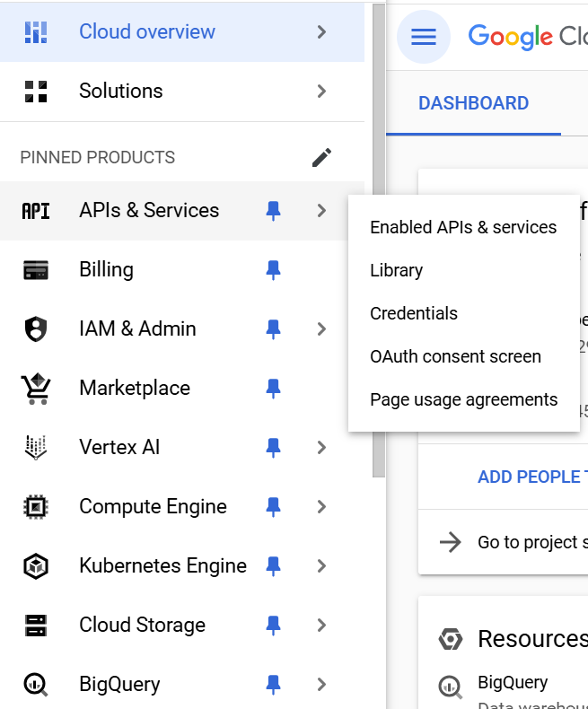The width and height of the screenshot is (588, 709).
Task: Edit pinned products with pencil icon
Action: point(321,157)
